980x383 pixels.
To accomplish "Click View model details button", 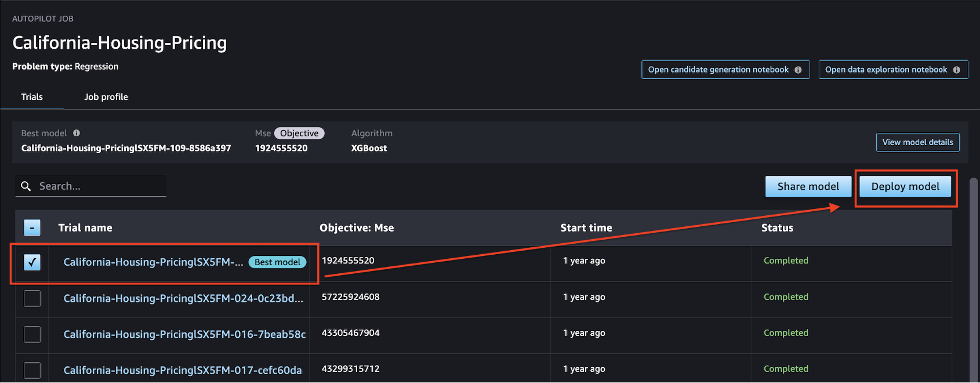I will tap(917, 142).
